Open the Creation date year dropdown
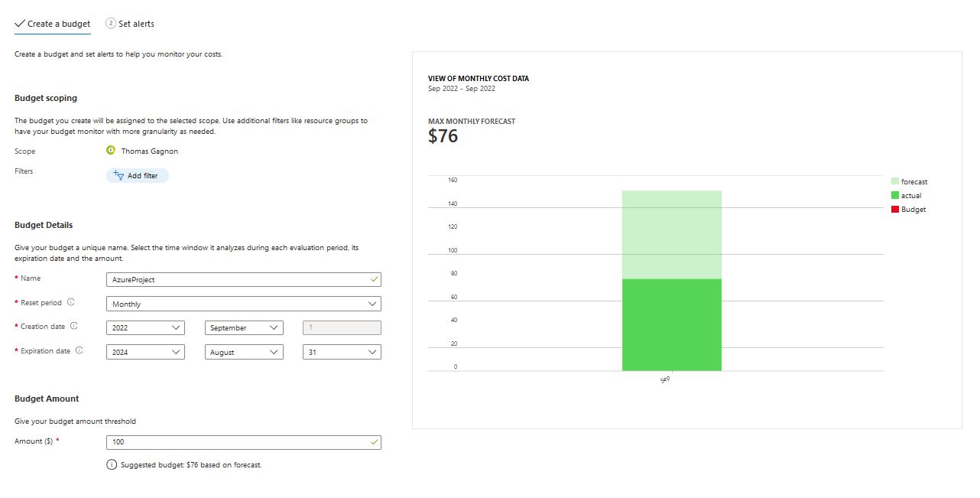 (x=145, y=327)
